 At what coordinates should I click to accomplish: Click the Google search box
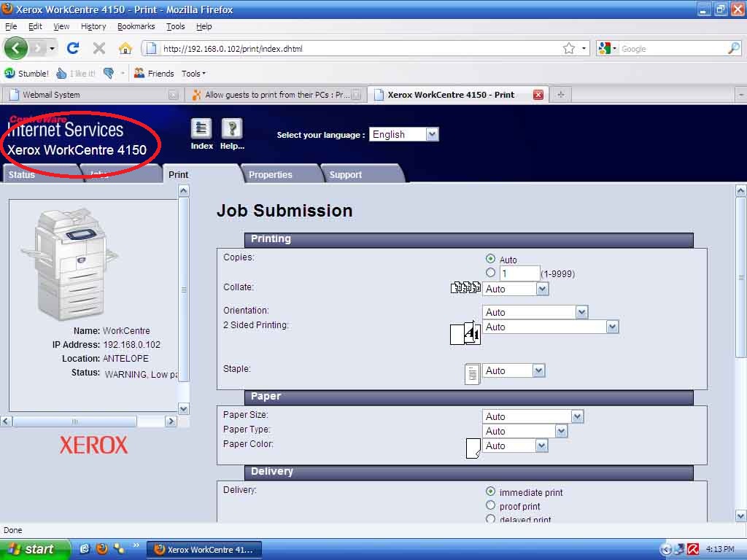click(673, 49)
